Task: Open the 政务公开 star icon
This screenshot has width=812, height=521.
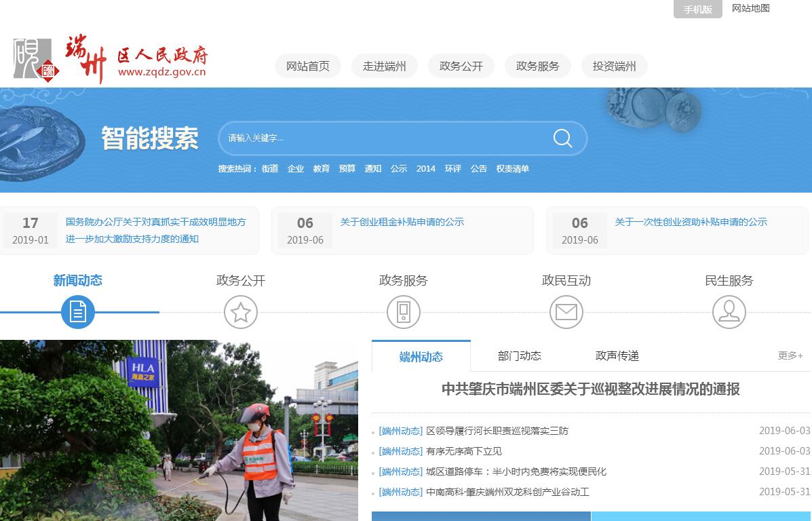Action: coord(241,312)
